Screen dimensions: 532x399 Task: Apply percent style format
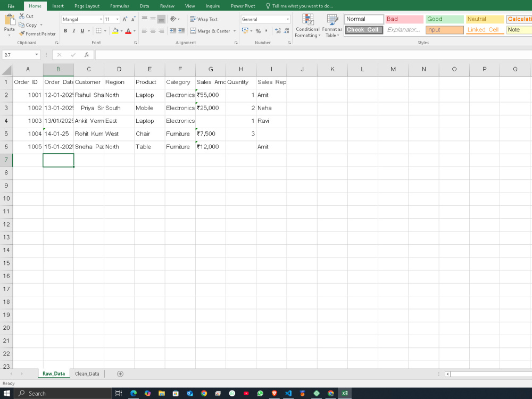(x=258, y=31)
